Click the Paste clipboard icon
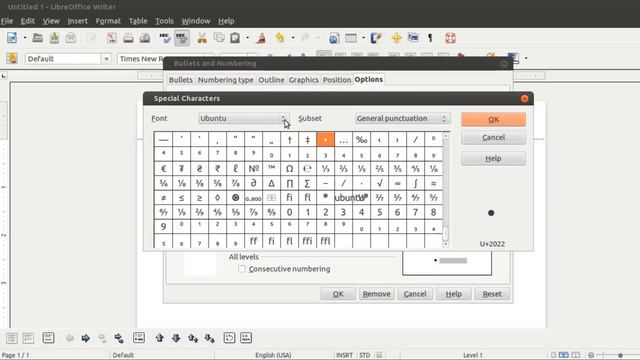 tap(235, 38)
